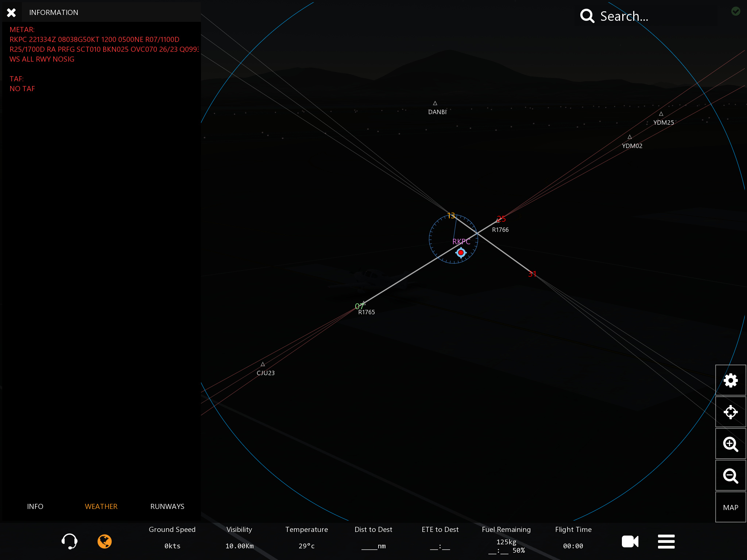Screen dimensions: 747x560
Task: Click the orange globe icon
Action: coord(104,541)
